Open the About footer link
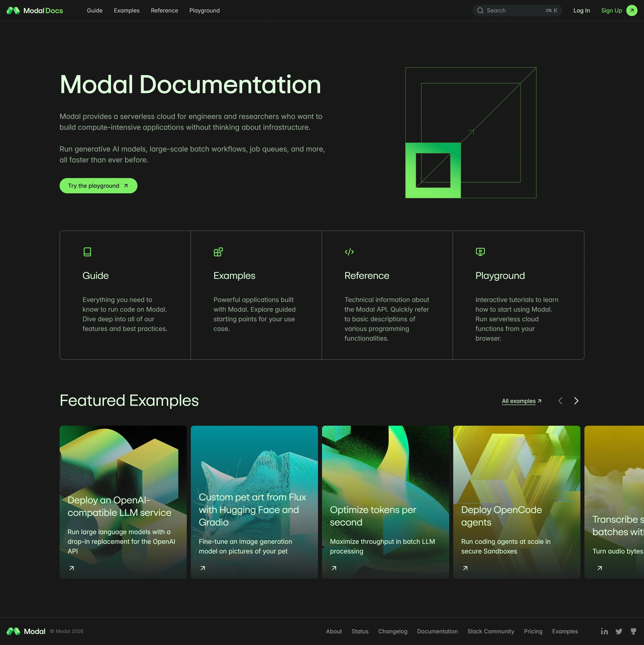Screen dimensions: 644x645 [334, 631]
